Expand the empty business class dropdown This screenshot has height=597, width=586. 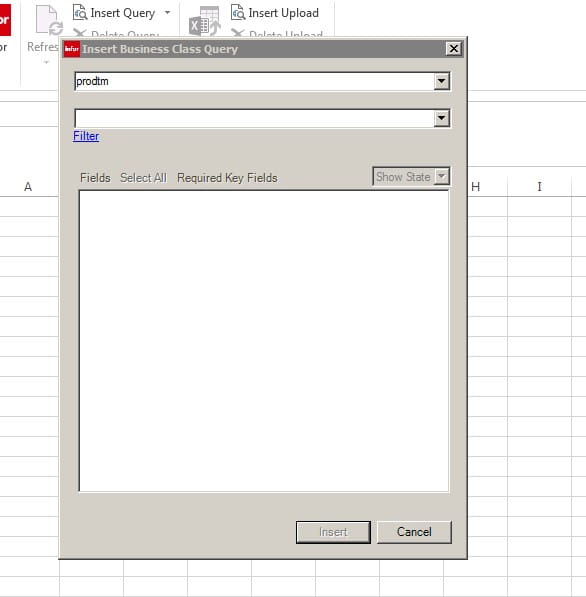441,118
